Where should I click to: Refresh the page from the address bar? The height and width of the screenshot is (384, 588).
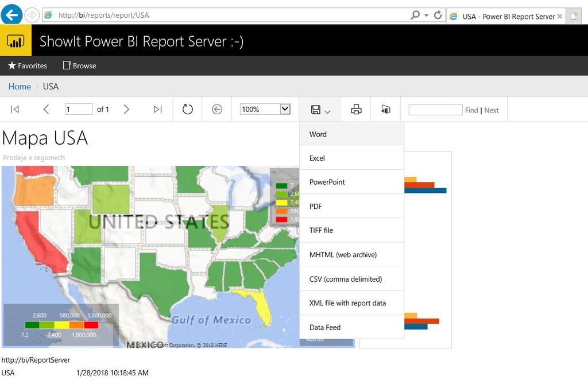click(438, 15)
